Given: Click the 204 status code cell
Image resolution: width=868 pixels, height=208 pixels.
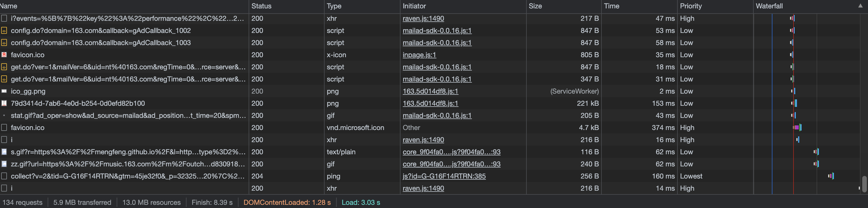Looking at the screenshot, I should click(257, 176).
